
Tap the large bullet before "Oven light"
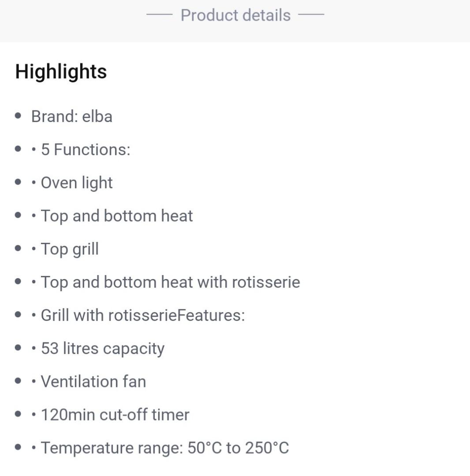pos(18,182)
